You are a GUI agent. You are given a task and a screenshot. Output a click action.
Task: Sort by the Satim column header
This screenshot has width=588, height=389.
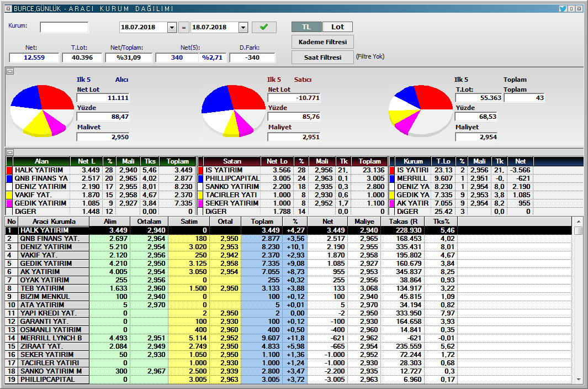point(189,222)
